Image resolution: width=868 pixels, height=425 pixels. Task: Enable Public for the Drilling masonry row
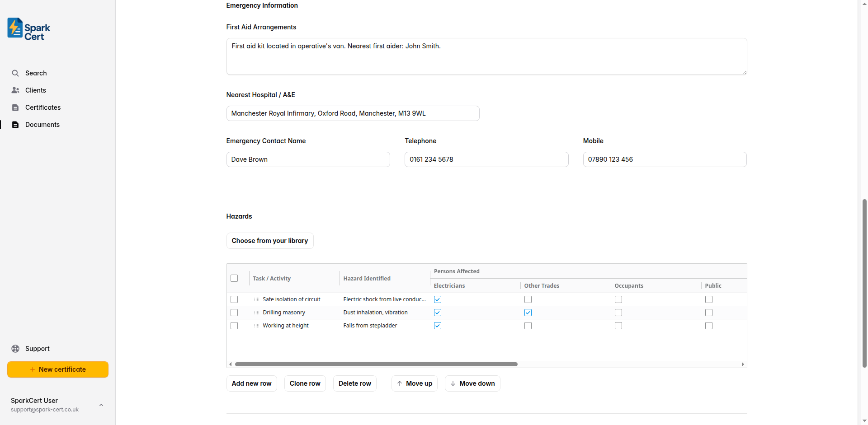708,312
